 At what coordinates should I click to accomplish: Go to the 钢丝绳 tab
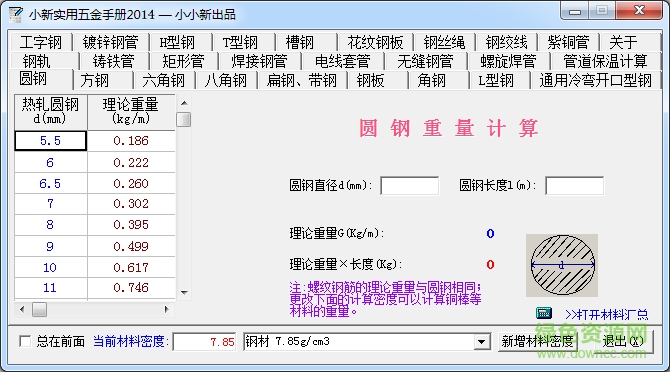click(444, 42)
